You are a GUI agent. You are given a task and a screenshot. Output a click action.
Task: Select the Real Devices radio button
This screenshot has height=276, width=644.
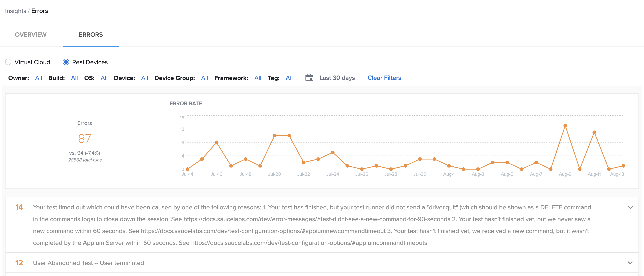coord(66,62)
